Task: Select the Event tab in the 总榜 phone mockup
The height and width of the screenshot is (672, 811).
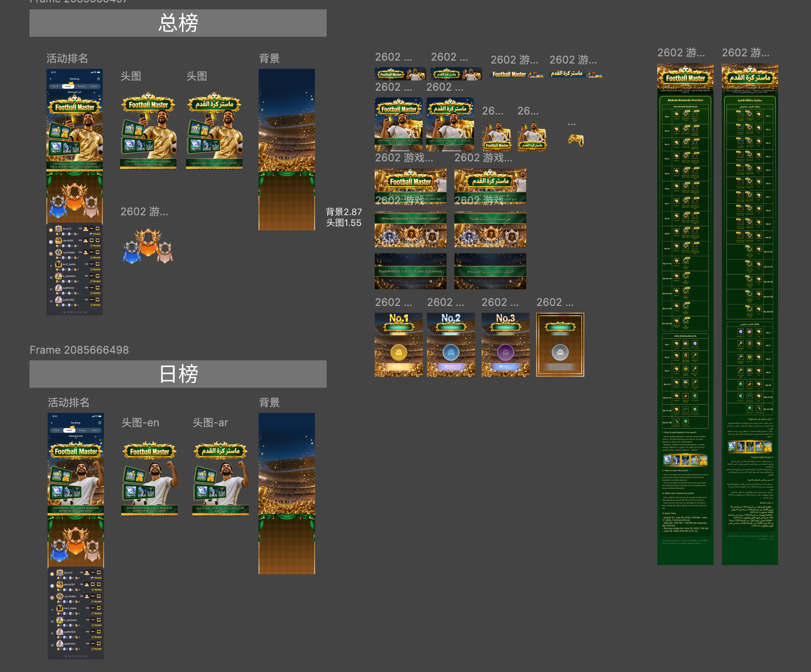Action: [68, 86]
